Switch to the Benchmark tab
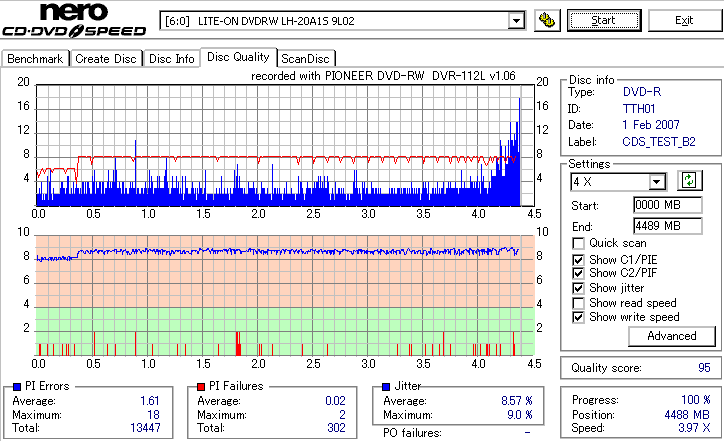This screenshot has height=441, width=724. (x=35, y=59)
